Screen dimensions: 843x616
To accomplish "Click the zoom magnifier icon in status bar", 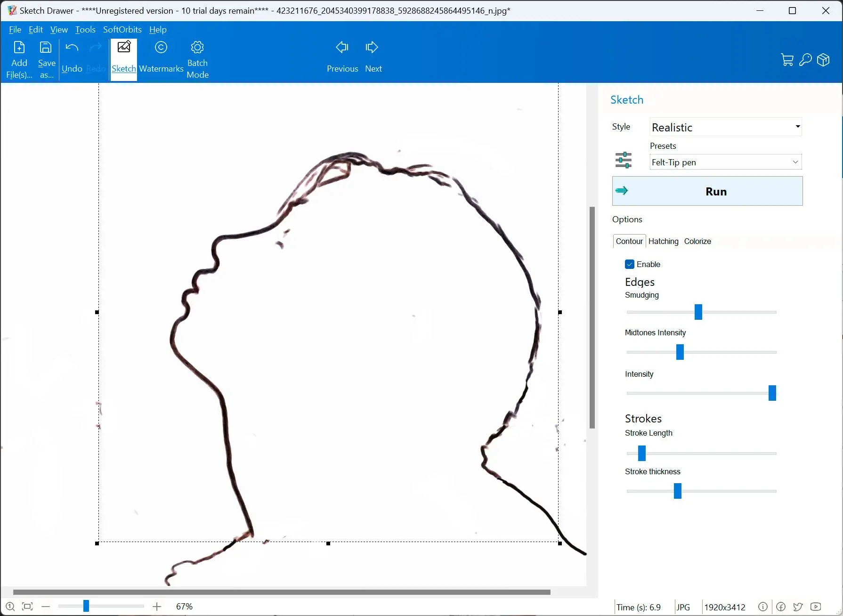I will click(x=10, y=607).
